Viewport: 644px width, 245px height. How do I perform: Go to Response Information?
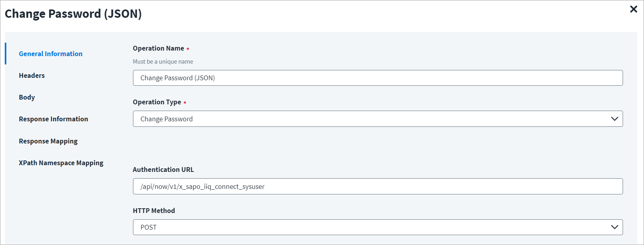point(53,119)
